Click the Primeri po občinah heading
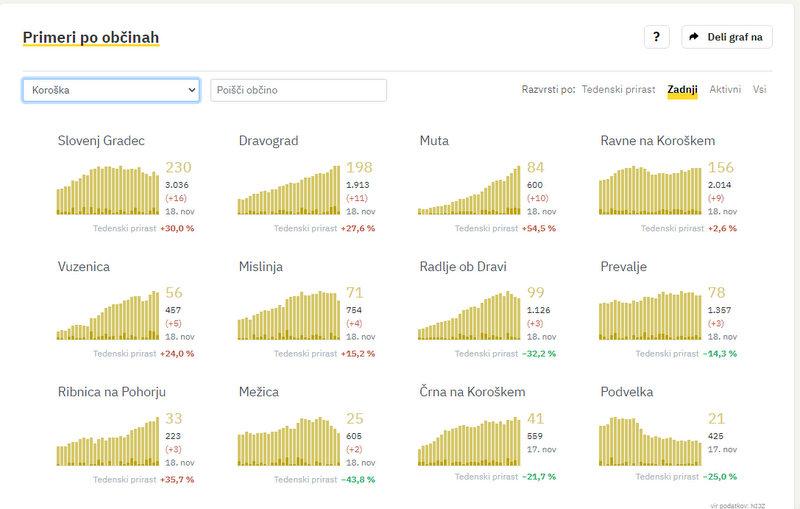The image size is (800, 509). 91,38
